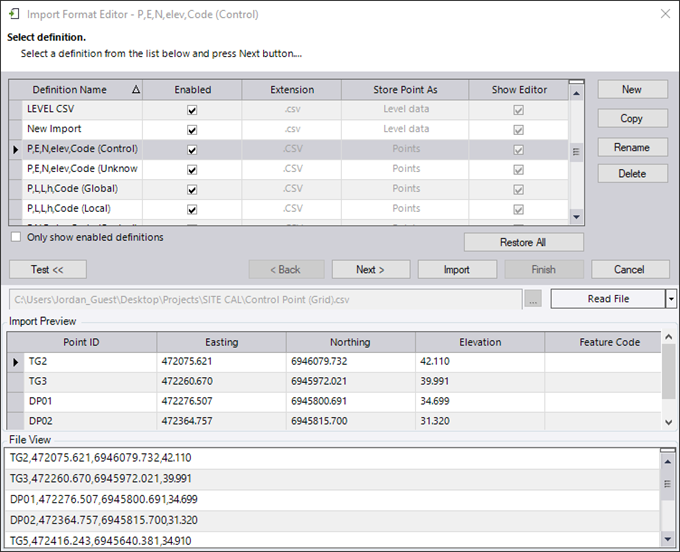Click the Import Preview scroll up arrow

pyautogui.click(x=668, y=337)
